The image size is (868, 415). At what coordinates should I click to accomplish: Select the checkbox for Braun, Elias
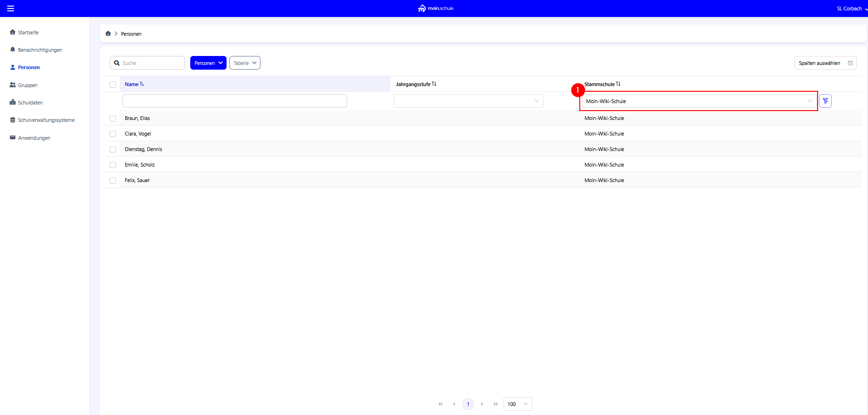pyautogui.click(x=113, y=118)
